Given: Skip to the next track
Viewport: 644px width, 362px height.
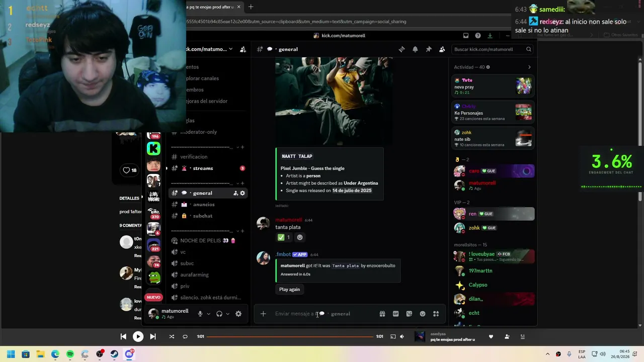Looking at the screenshot, I should tap(153, 336).
